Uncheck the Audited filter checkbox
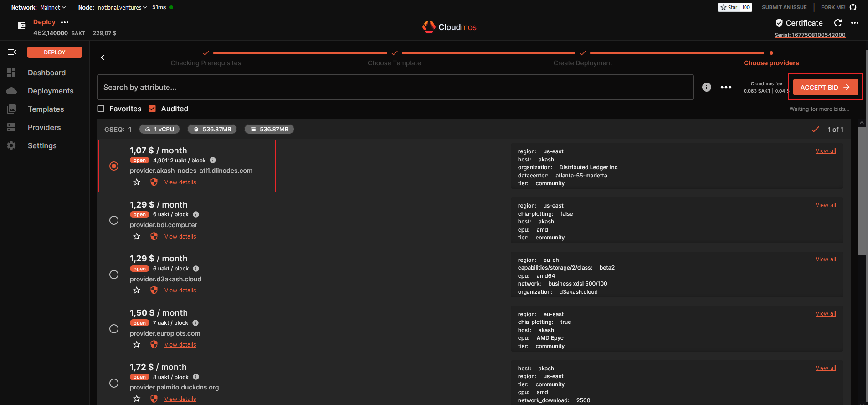This screenshot has height=405, width=868. [x=153, y=109]
